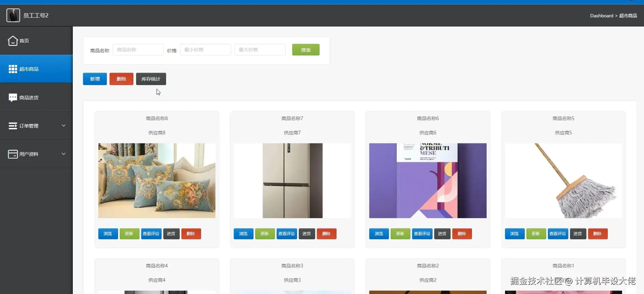The width and height of the screenshot is (644, 294).
Task: Click the 商品名称4 title text
Action: tap(157, 266)
